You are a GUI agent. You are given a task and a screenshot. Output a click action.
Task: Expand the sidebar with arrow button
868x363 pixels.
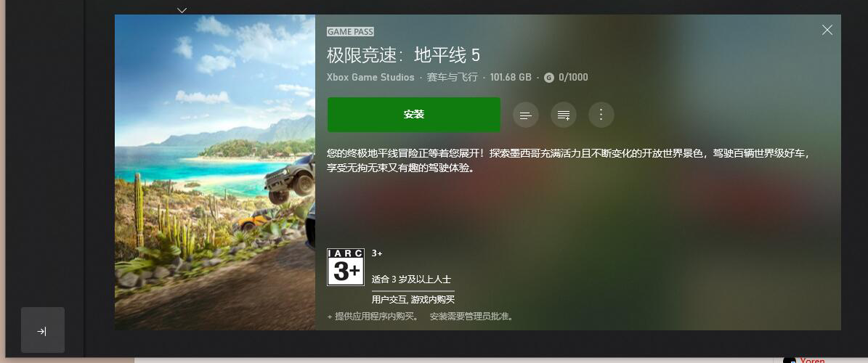(43, 330)
